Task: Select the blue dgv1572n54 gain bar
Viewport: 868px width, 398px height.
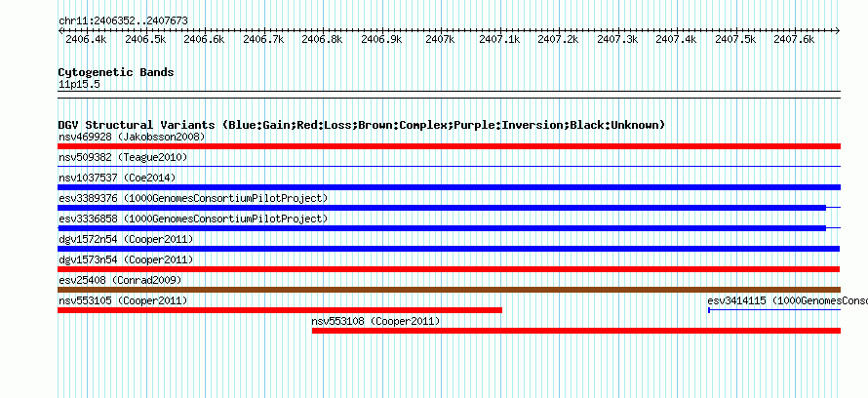Action: click(449, 249)
